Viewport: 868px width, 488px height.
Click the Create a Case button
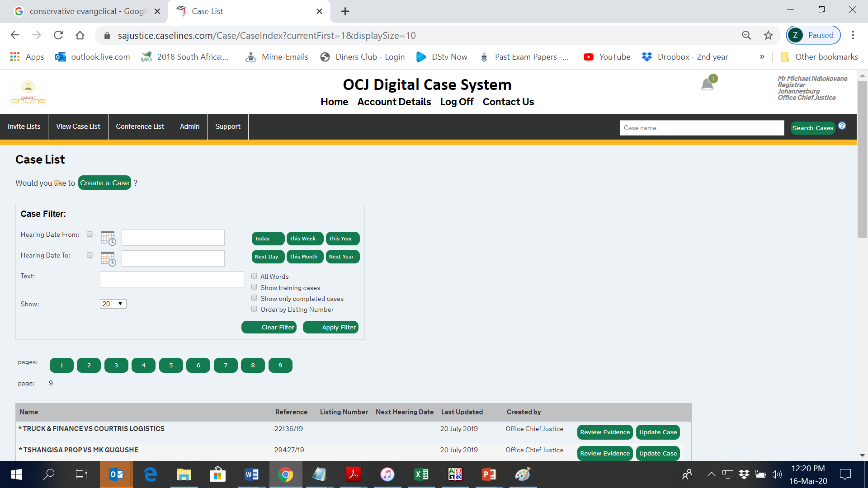click(105, 183)
